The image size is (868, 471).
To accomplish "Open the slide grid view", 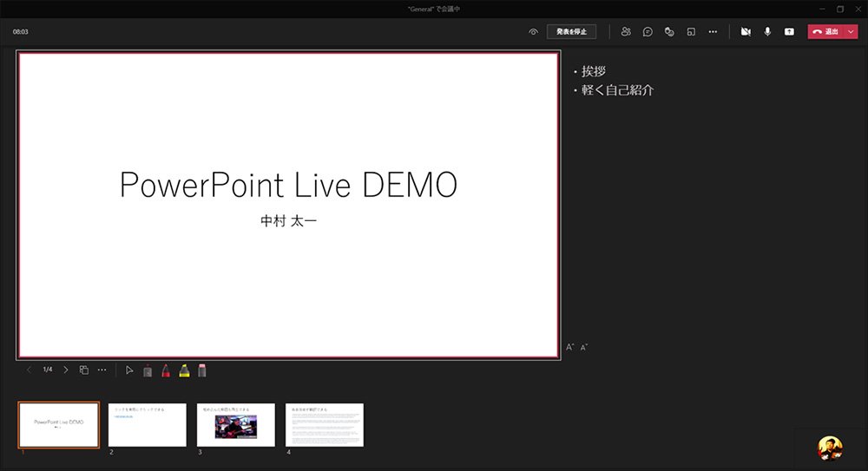I will point(84,370).
